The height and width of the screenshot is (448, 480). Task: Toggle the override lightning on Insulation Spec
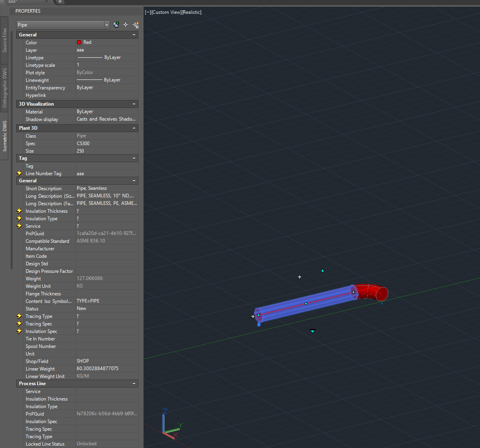tap(19, 331)
